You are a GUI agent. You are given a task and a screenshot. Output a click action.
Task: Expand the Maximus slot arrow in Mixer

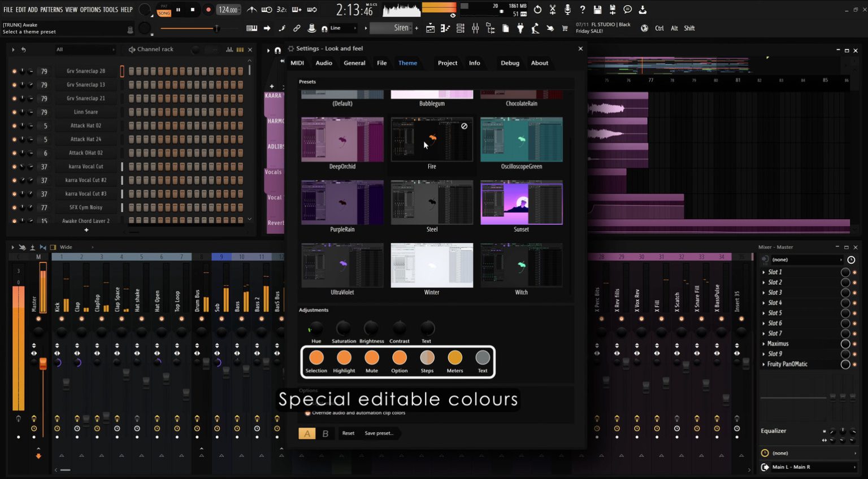click(763, 344)
